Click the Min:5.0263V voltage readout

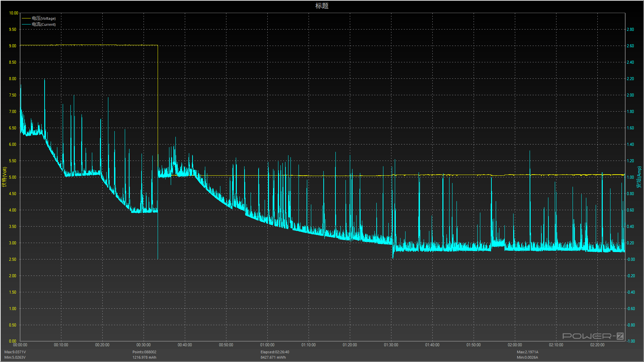point(15,357)
